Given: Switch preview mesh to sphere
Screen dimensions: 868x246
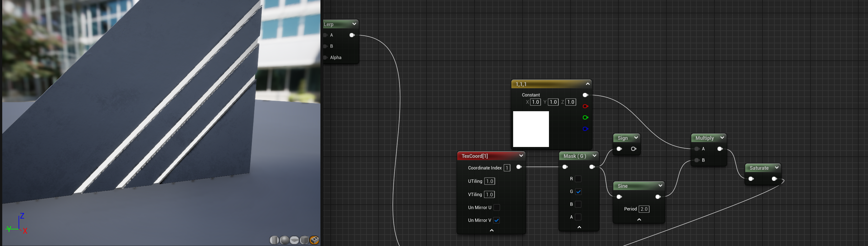Looking at the screenshot, I should (x=284, y=240).
